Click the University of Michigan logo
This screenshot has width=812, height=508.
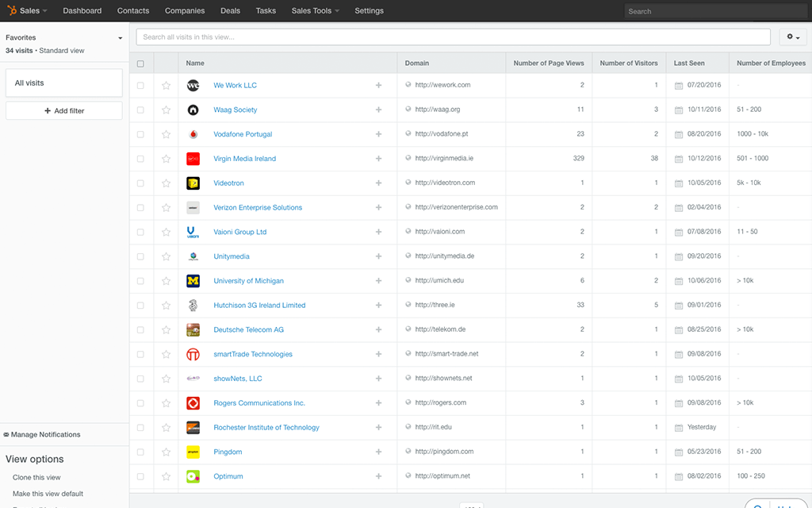(193, 281)
